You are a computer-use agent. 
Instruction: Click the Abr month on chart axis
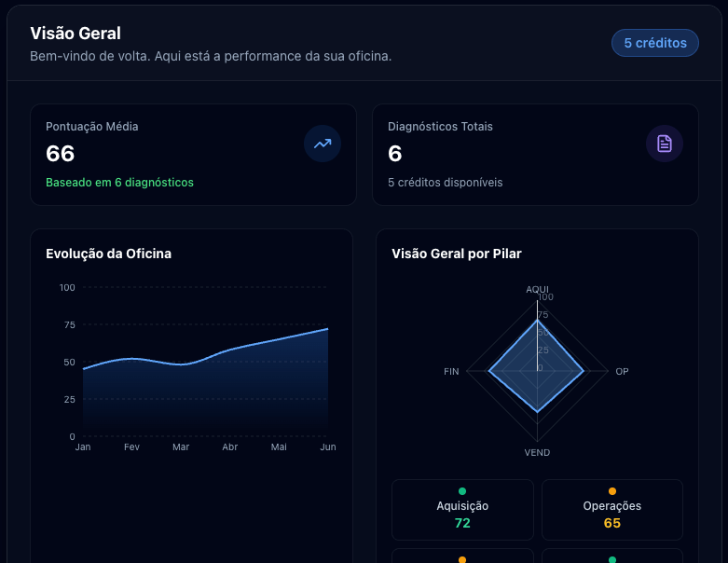[x=229, y=447]
